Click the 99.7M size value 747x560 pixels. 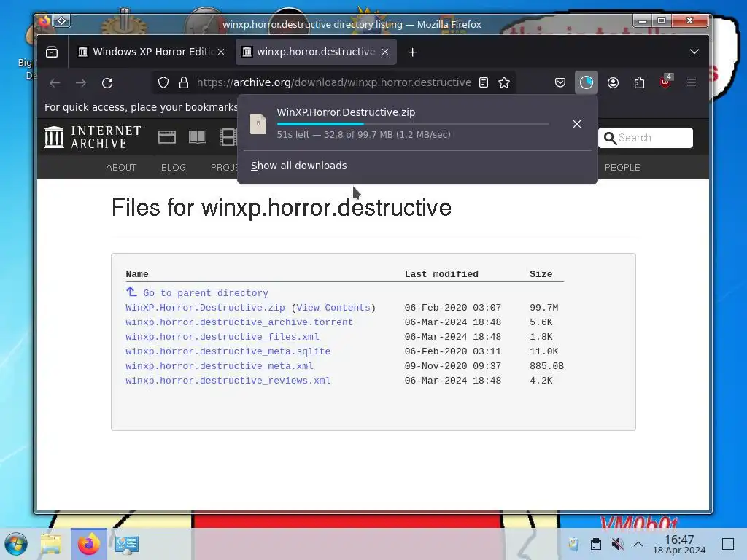[x=544, y=308]
